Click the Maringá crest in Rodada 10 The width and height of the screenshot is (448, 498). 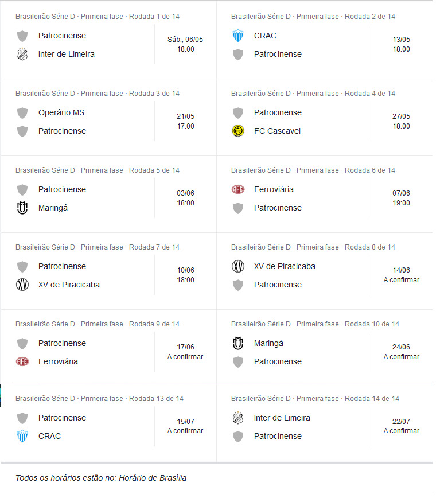point(238,343)
